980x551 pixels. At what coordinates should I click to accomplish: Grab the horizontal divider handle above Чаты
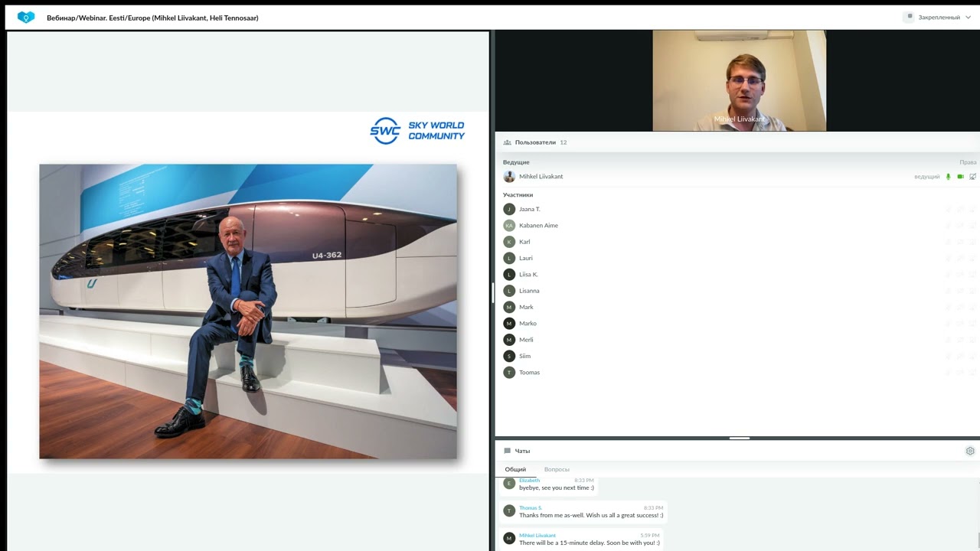click(739, 438)
